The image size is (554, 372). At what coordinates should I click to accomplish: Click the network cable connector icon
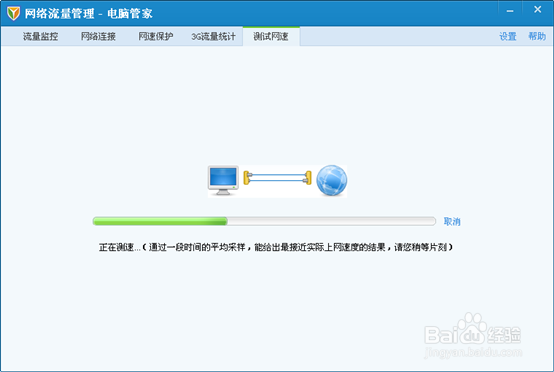click(277, 178)
